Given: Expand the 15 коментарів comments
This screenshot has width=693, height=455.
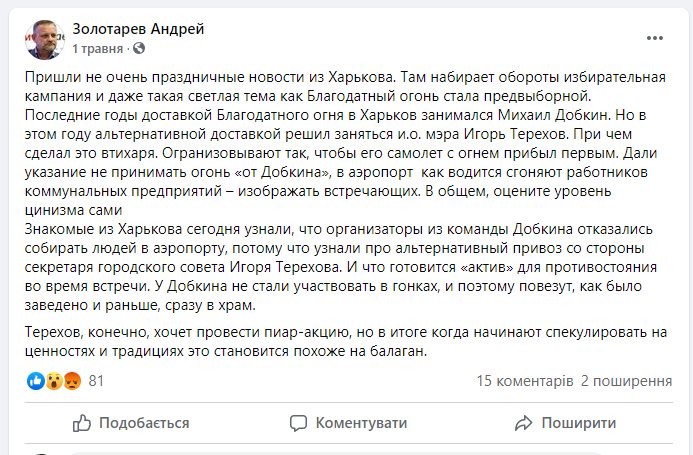Looking at the screenshot, I should [524, 381].
